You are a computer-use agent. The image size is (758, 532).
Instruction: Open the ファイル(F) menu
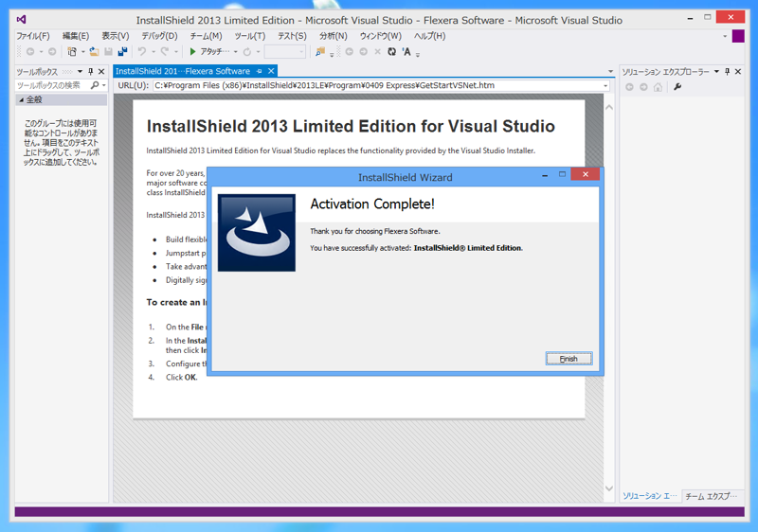33,36
